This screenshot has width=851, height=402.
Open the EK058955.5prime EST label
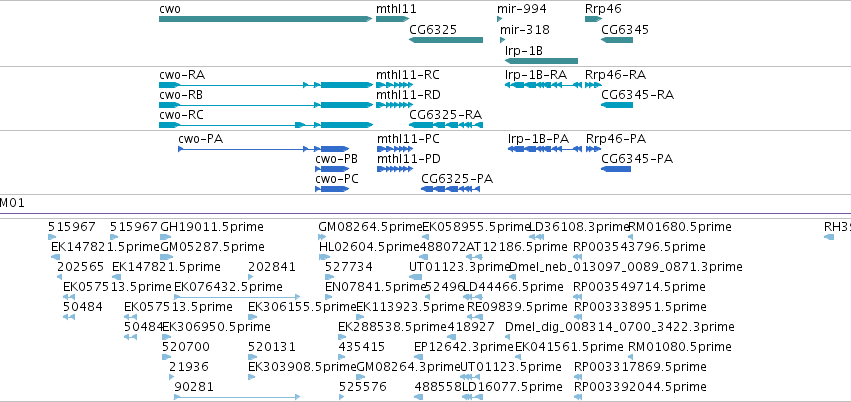tap(476, 227)
